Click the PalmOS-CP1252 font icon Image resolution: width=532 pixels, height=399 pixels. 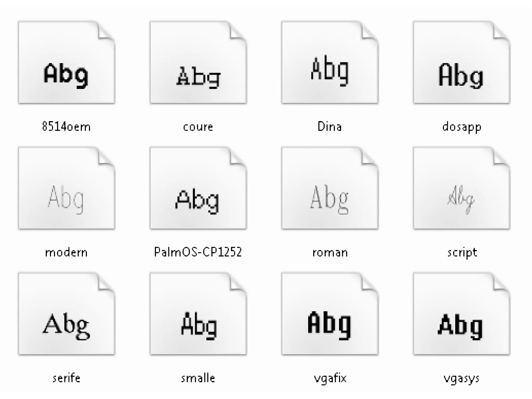point(198,188)
